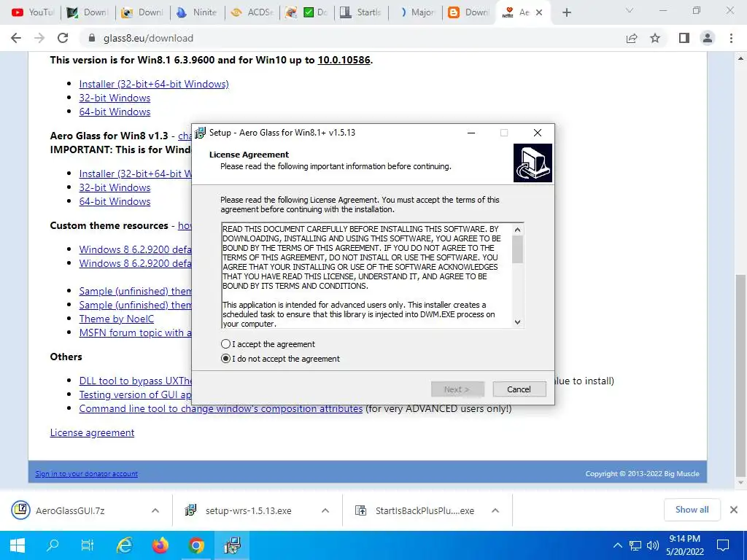Click the share page icon in address bar

632,38
